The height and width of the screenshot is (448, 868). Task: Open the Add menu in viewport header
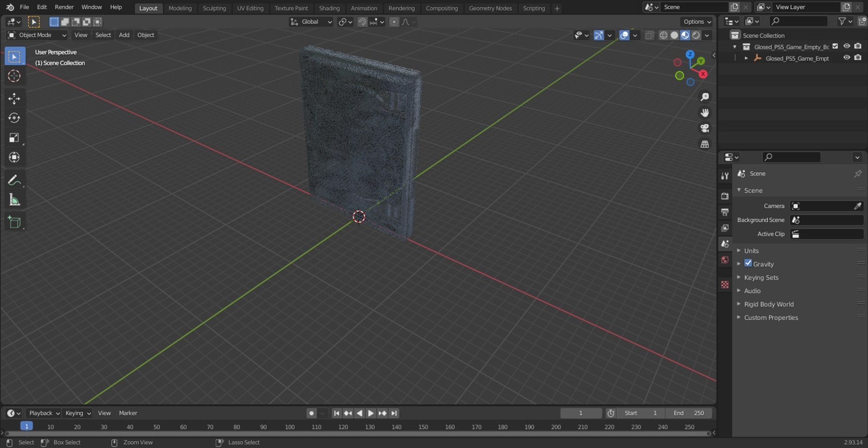click(x=124, y=35)
